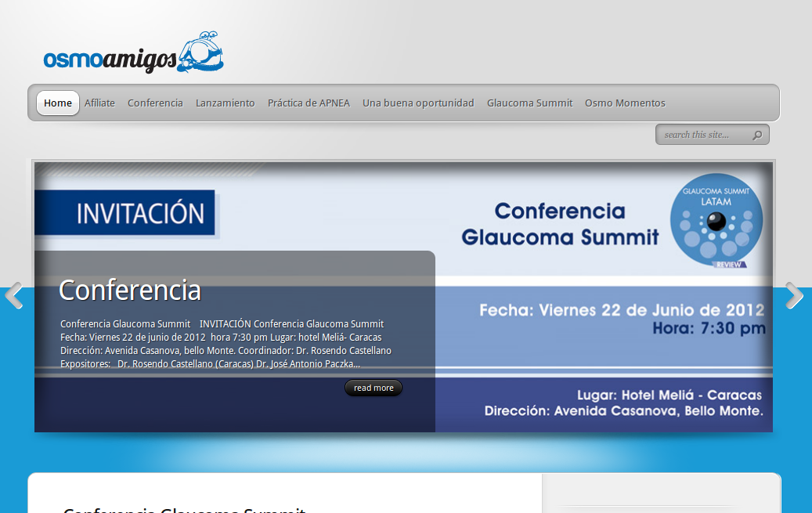
Task: Open the Práctica de APNEA page
Action: tap(309, 103)
